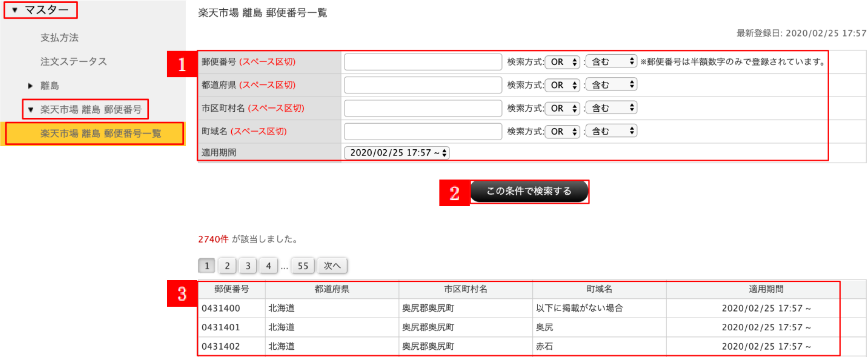Click page title 楽天市場 離島 郵便番号一覧
Viewport: 868px width, 359px height.
click(263, 13)
